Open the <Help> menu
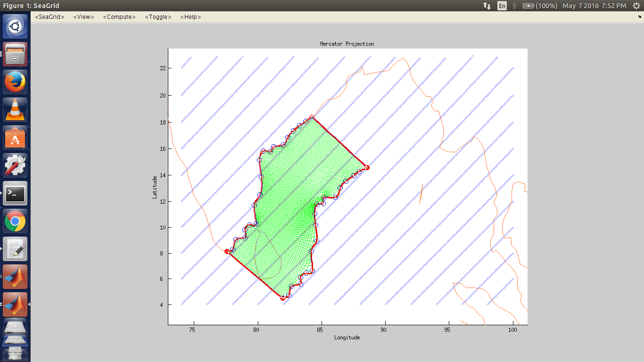Screen dimensions: 644x362 190,17
